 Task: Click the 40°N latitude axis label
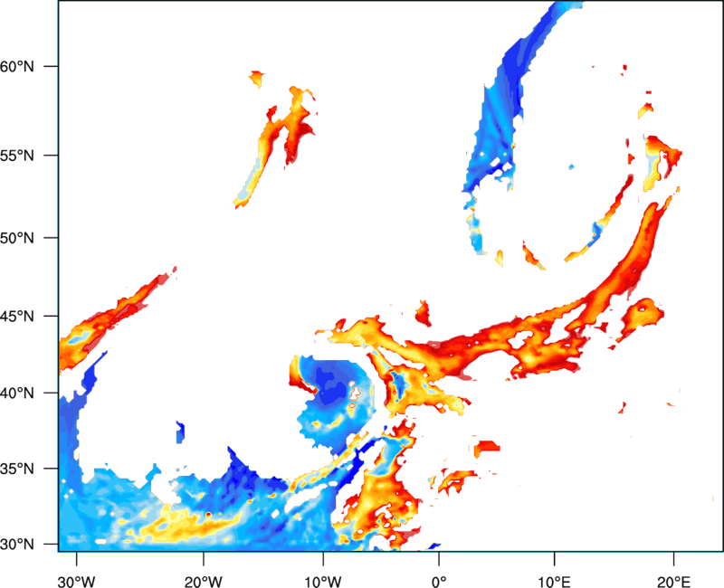[x=17, y=394]
